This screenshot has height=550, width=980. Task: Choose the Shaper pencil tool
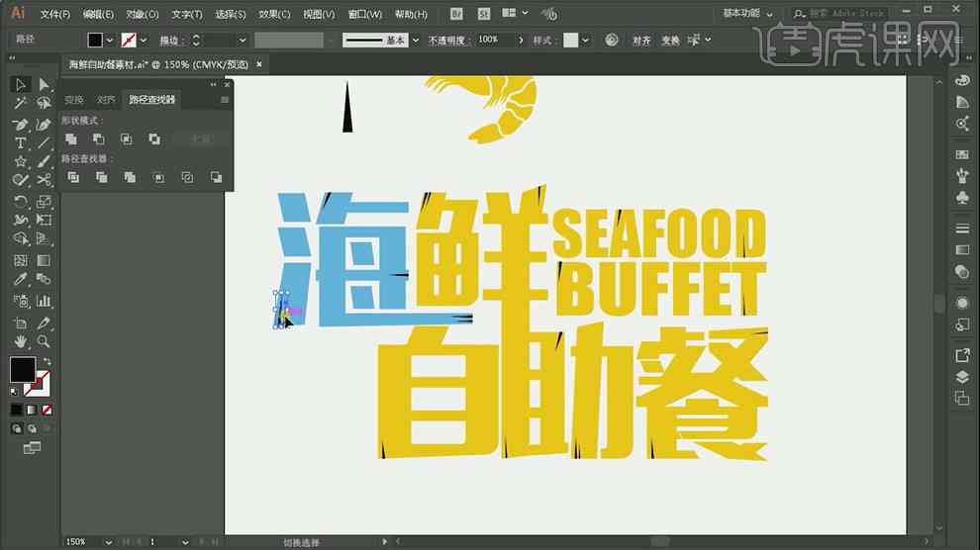click(x=20, y=180)
